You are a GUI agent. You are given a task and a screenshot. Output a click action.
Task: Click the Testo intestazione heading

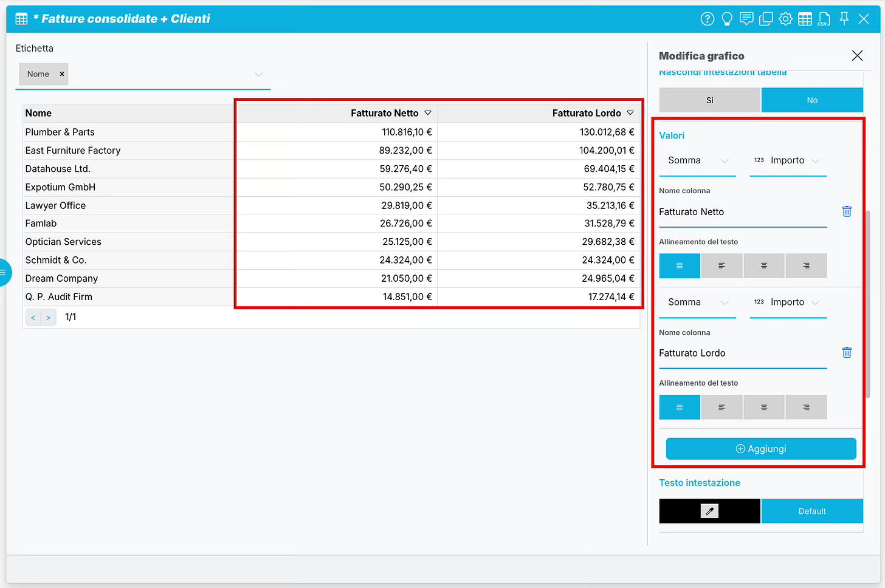tap(700, 483)
